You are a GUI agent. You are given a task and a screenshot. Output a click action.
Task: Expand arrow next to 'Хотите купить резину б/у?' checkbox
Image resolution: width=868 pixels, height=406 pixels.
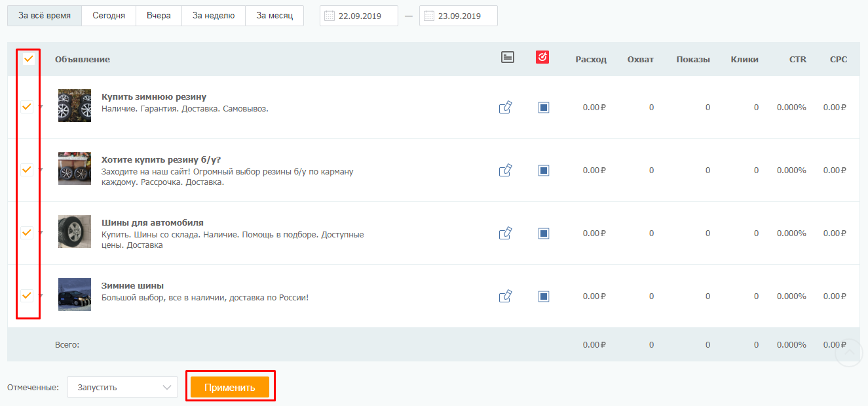[41, 170]
